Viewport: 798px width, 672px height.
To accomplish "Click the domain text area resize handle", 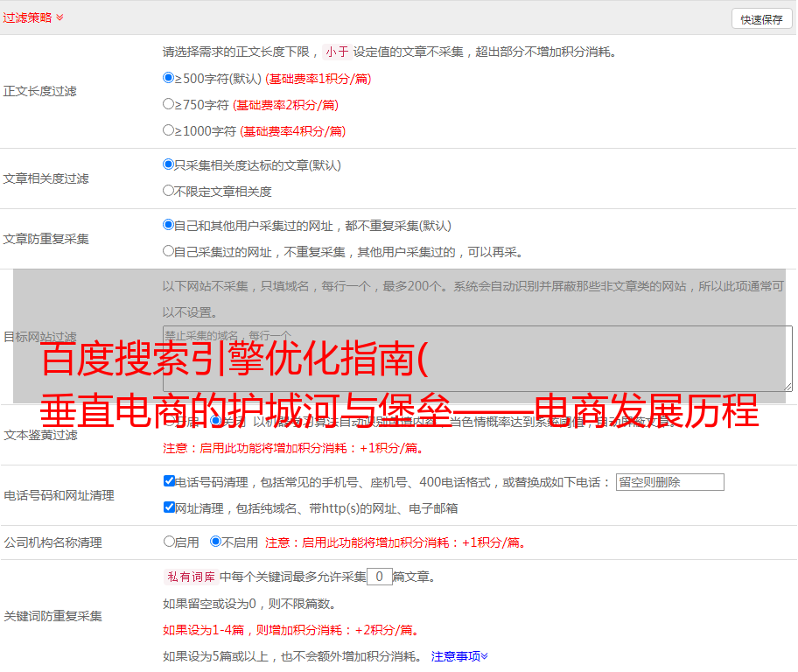I will point(787,387).
